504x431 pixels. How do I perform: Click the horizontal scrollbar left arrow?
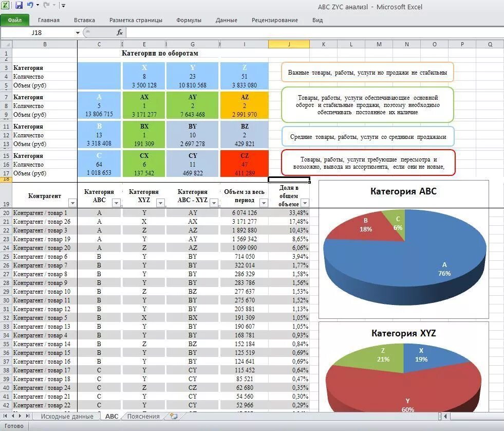445,416
